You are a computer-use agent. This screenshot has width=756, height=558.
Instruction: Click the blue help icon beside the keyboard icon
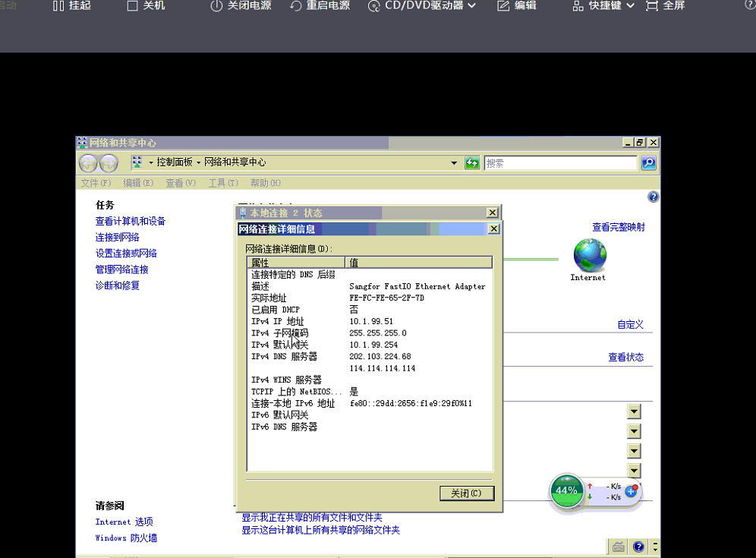(638, 547)
